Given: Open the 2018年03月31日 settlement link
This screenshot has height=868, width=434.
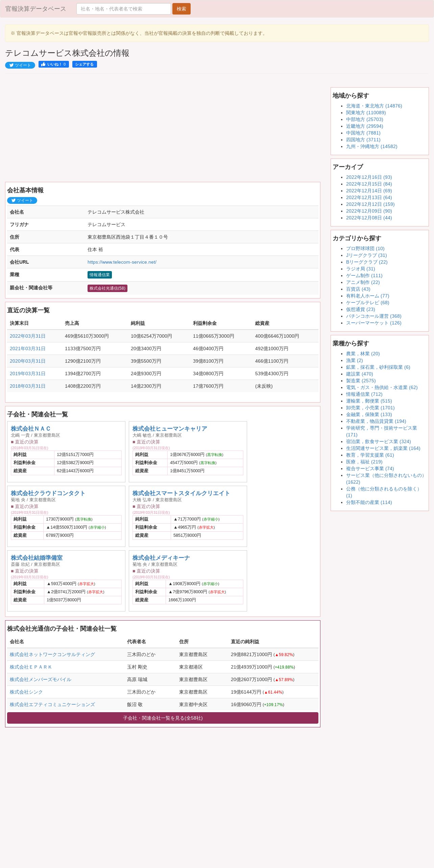Looking at the screenshot, I should click(27, 386).
